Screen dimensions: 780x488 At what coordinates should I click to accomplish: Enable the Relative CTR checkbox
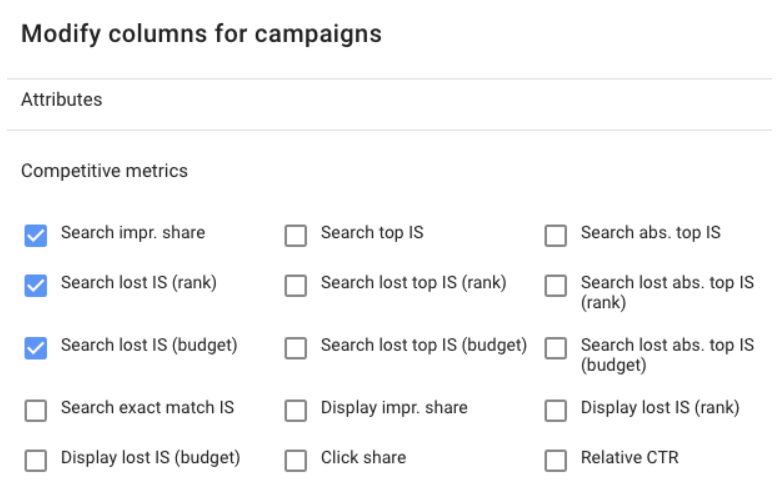[x=556, y=460]
